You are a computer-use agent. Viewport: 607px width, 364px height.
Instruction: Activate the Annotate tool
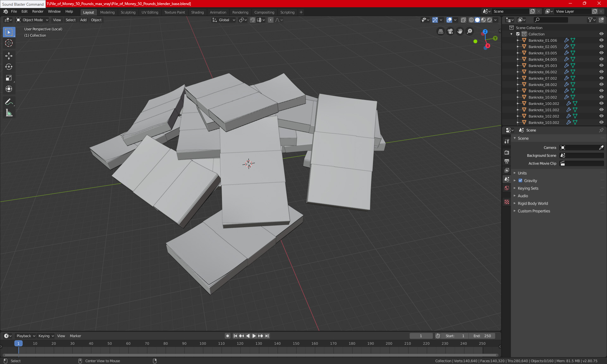pos(9,102)
